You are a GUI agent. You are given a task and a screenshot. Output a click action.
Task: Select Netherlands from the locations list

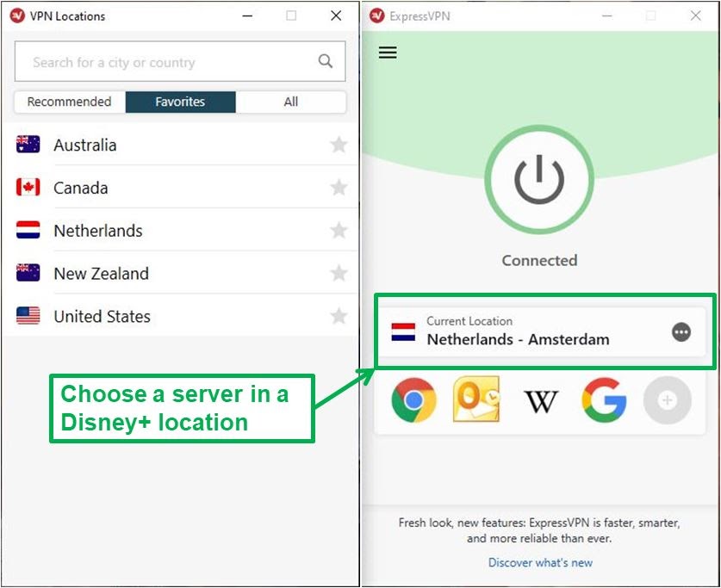pyautogui.click(x=180, y=230)
